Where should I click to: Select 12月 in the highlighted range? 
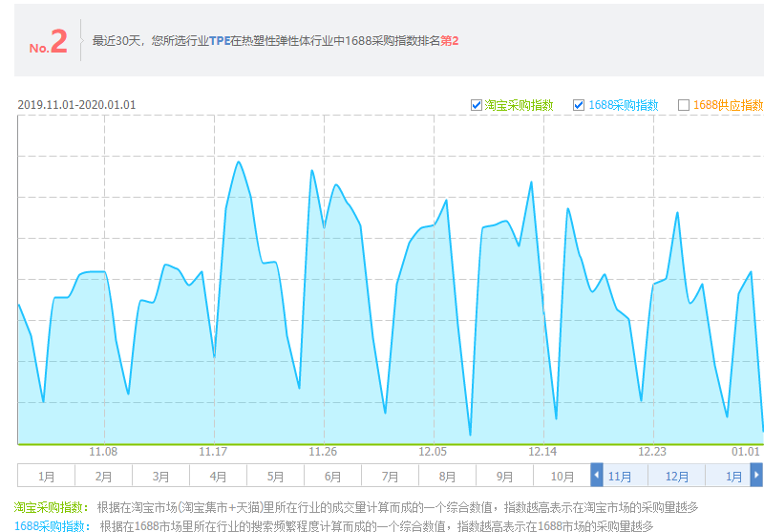click(677, 476)
